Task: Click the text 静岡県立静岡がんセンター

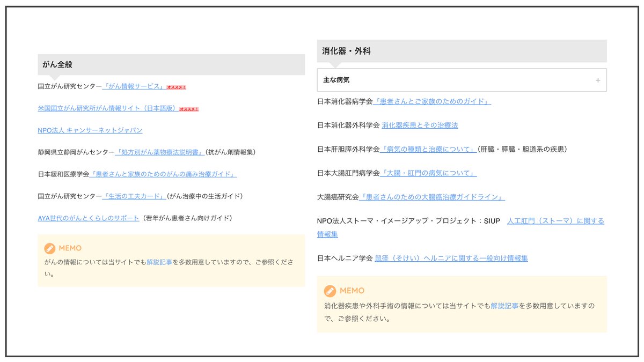Action: point(76,152)
